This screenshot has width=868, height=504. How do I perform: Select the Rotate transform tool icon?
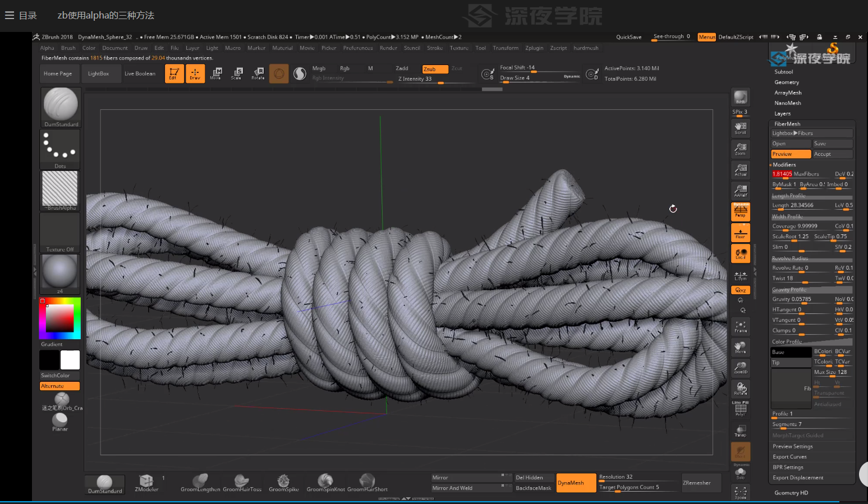coord(258,73)
